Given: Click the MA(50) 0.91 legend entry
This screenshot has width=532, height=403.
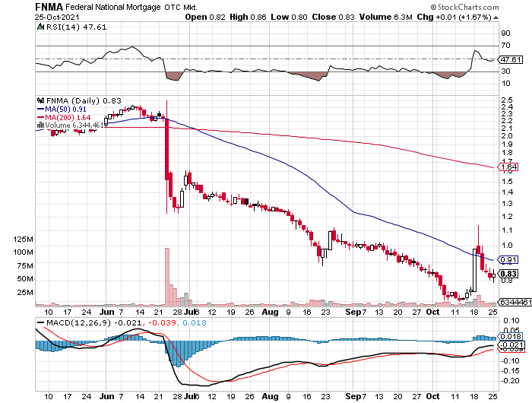Looking at the screenshot, I should (x=65, y=109).
